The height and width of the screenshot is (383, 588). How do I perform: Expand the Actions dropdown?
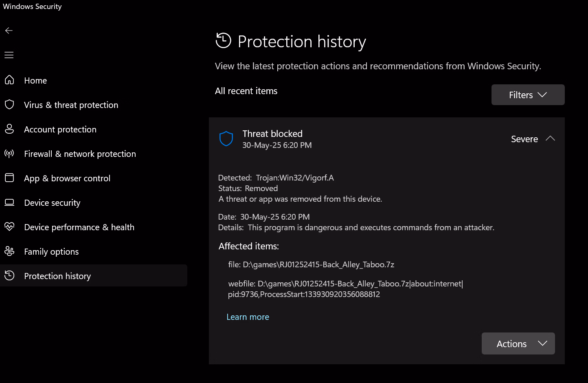click(x=518, y=343)
